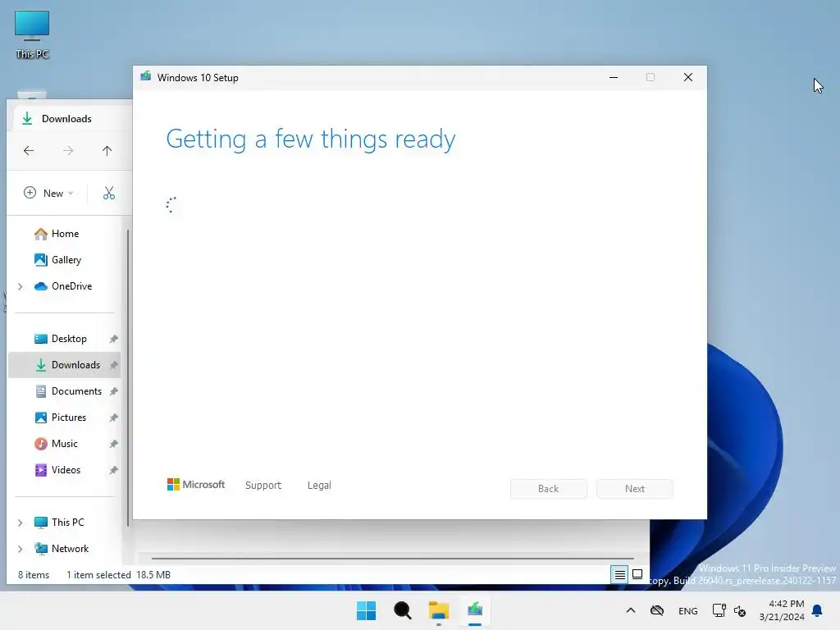Open the notifications bell icon
The image size is (840, 630).
tap(818, 610)
